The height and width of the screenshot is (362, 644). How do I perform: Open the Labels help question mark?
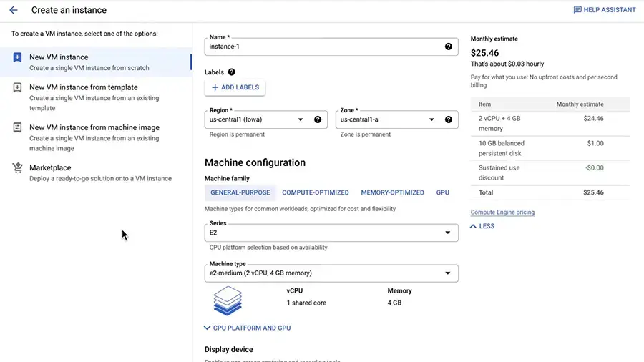click(232, 72)
